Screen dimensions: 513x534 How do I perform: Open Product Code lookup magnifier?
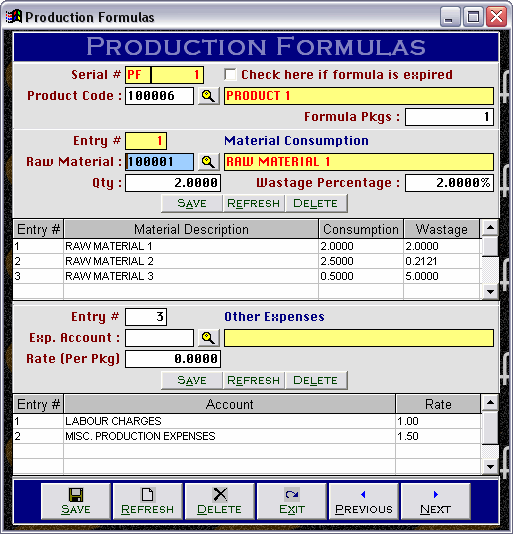pyautogui.click(x=208, y=96)
